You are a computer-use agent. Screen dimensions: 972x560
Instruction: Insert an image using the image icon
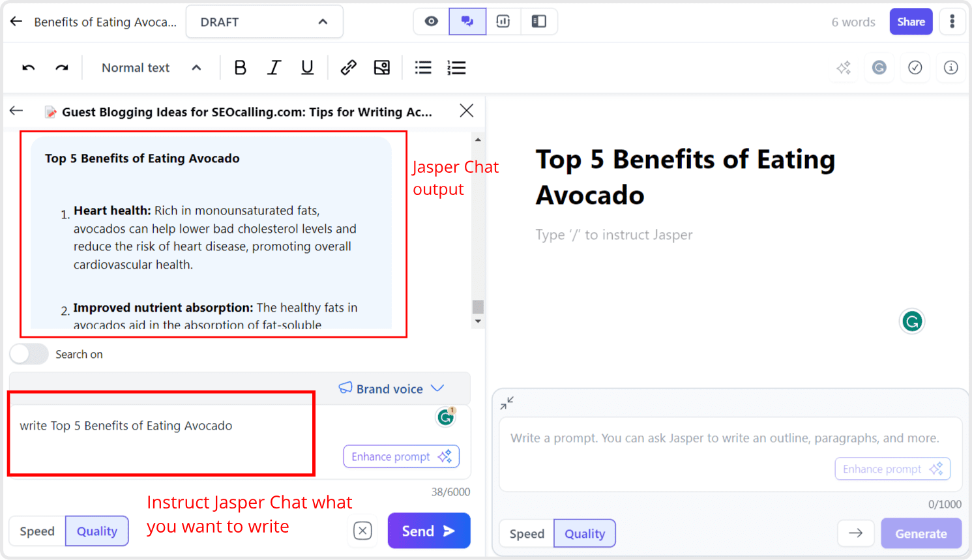click(381, 67)
